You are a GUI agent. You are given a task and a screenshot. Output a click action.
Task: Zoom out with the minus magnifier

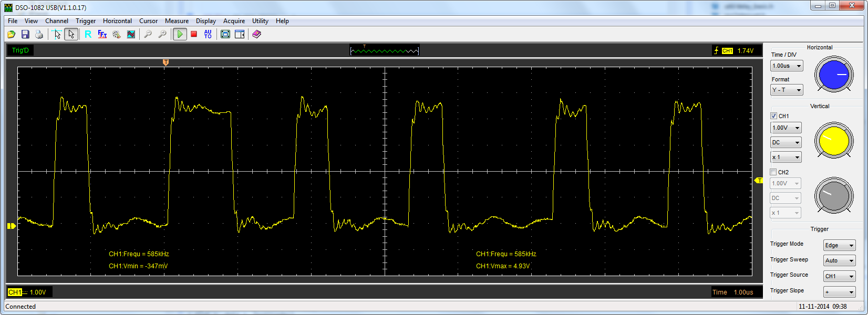coord(148,34)
